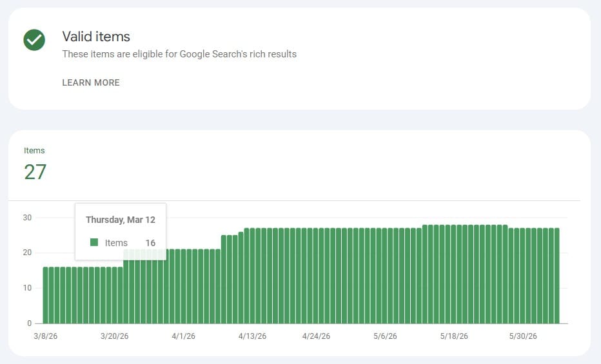
Task: Click the items count value 27
Action: [x=35, y=172]
